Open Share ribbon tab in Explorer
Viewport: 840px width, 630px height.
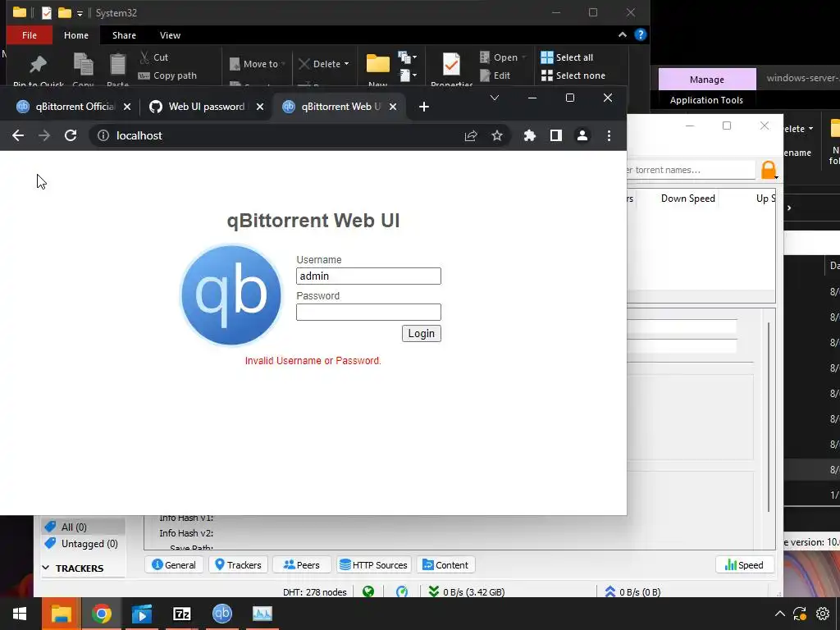[x=125, y=35]
